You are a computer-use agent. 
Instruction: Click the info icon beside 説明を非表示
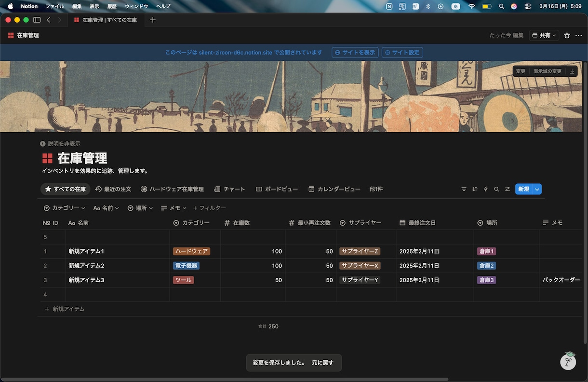(x=43, y=144)
